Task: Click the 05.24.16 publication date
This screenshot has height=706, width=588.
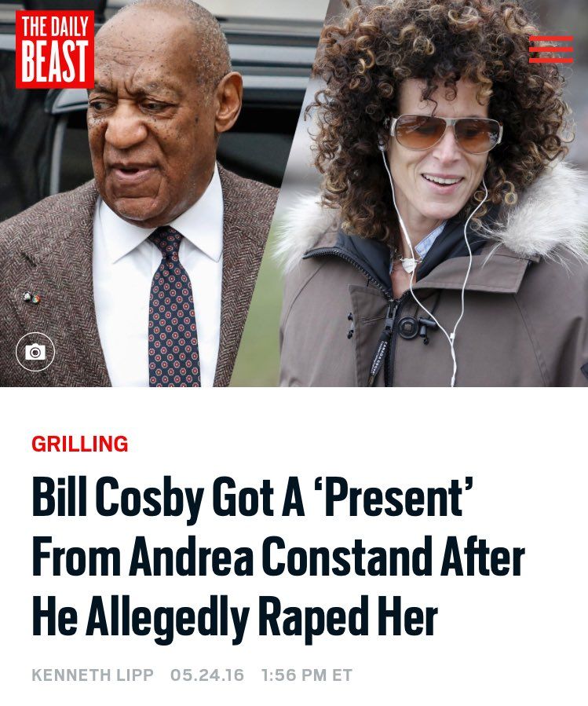Action: click(207, 675)
